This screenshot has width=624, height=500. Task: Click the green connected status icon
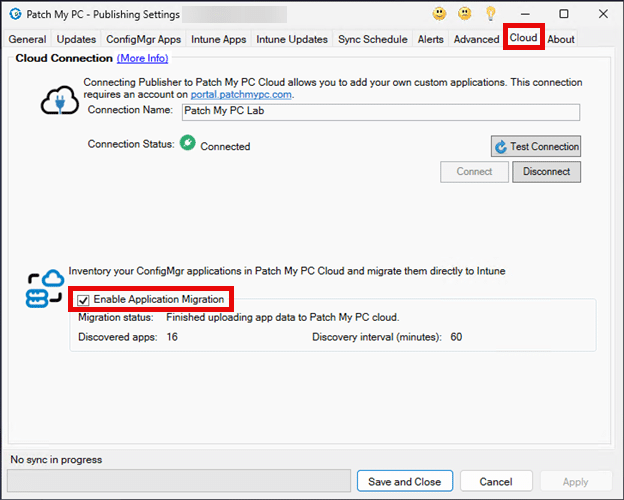tap(186, 144)
